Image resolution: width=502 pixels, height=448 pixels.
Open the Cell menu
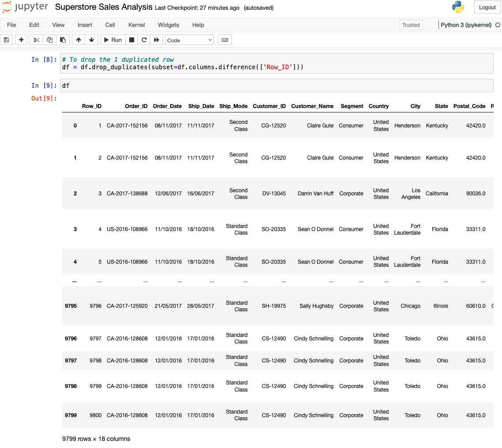[x=110, y=25]
